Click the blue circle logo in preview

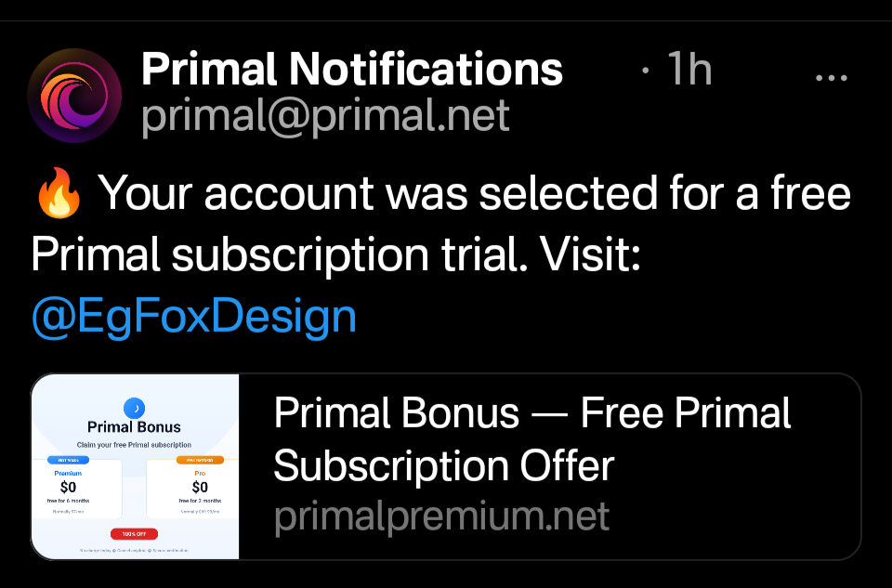pyautogui.click(x=134, y=408)
